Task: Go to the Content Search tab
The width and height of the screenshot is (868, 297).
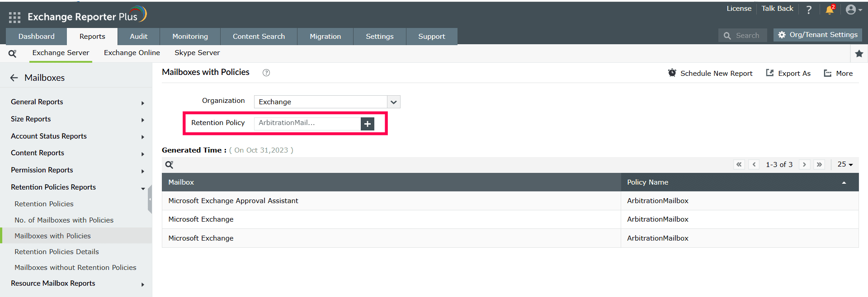Action: click(x=259, y=37)
